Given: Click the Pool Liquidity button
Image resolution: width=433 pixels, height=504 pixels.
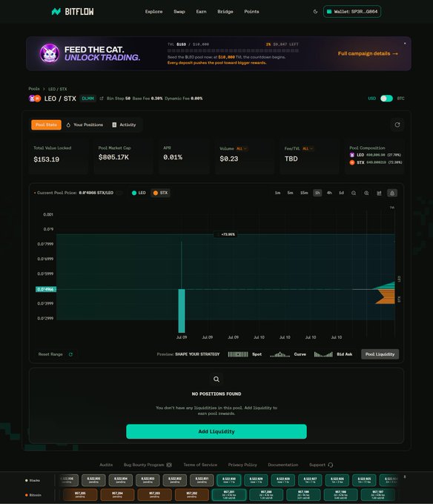Looking at the screenshot, I should coord(380,354).
